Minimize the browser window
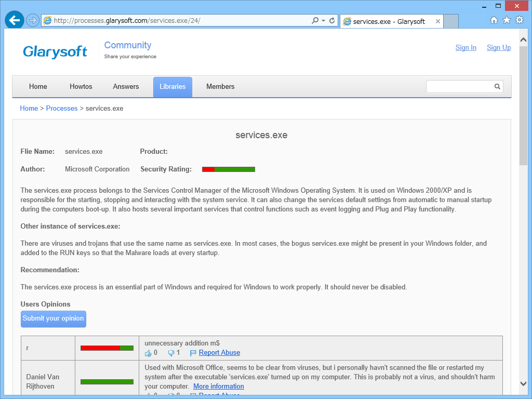The image size is (532, 399). click(484, 6)
